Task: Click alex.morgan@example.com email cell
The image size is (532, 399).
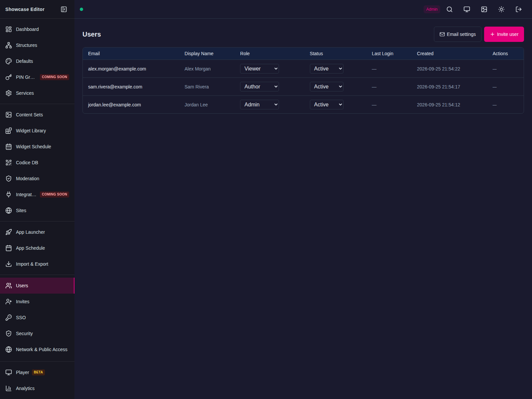Action: [117, 69]
